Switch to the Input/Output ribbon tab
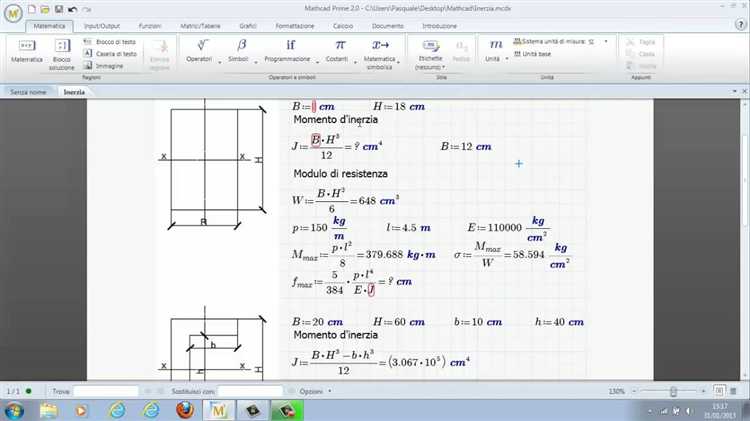Viewport: 750px width, 421px height. (101, 26)
